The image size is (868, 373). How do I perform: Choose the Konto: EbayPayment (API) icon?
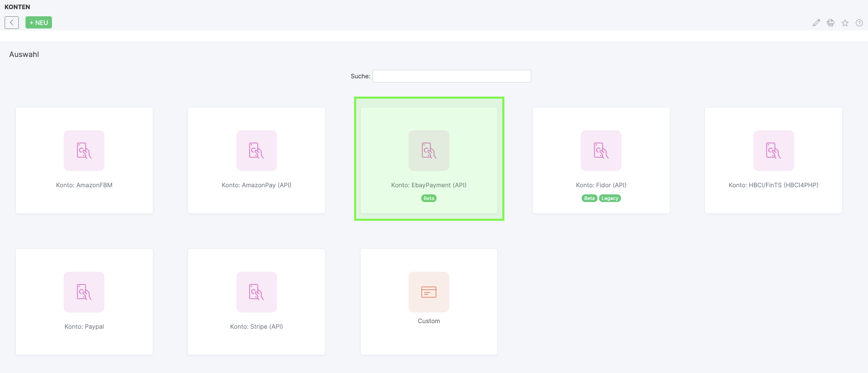428,151
